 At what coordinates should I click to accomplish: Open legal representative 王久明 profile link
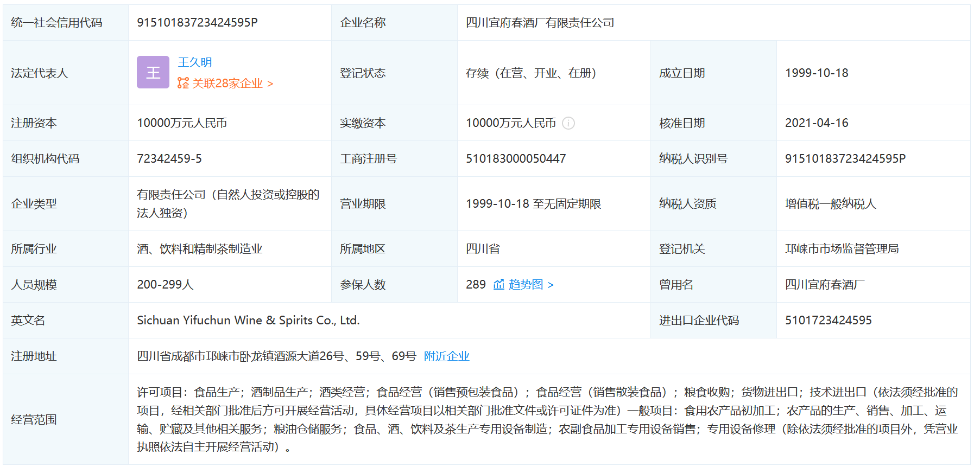tap(195, 62)
